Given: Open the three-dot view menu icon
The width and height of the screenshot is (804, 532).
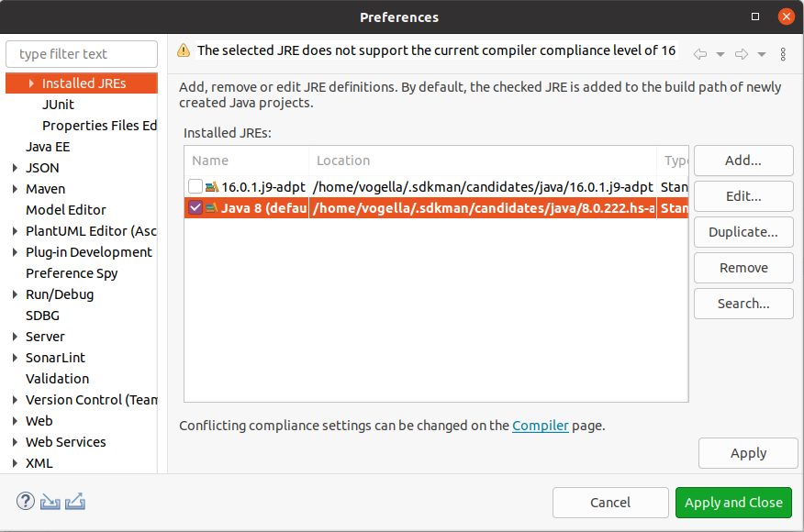Looking at the screenshot, I should coord(783,54).
